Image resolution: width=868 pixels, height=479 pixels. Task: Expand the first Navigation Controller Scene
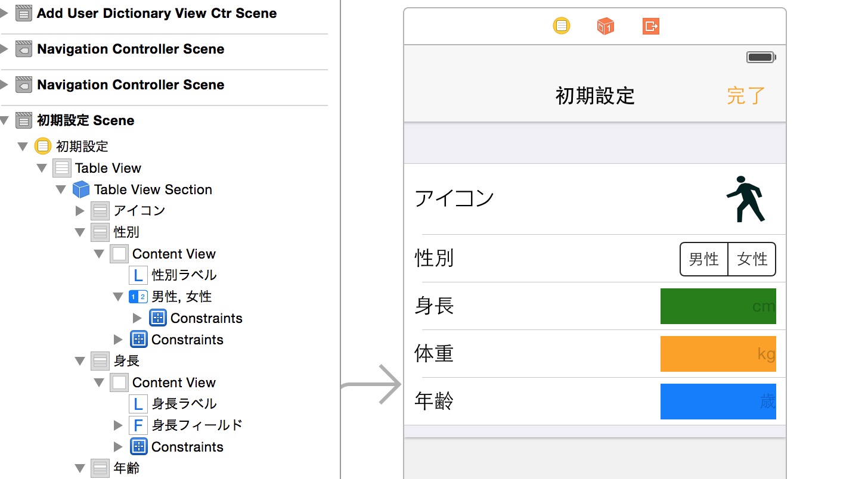tap(4, 49)
